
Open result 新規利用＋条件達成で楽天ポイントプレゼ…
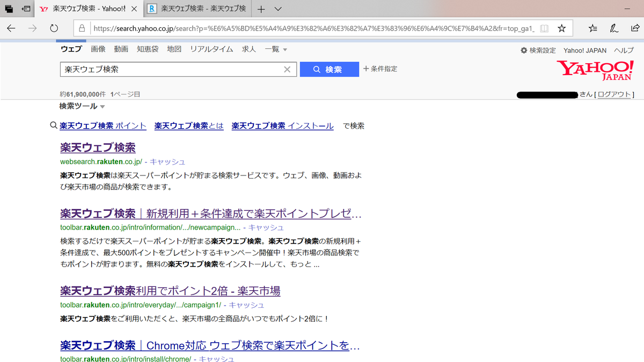click(211, 213)
